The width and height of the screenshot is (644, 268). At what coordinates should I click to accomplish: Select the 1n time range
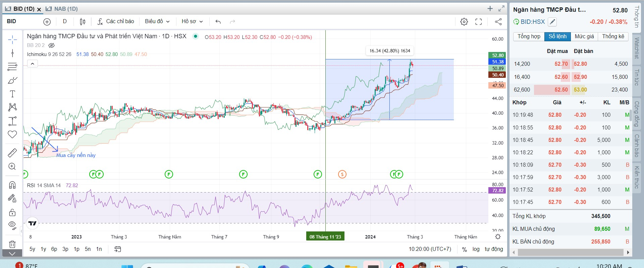tap(99, 249)
